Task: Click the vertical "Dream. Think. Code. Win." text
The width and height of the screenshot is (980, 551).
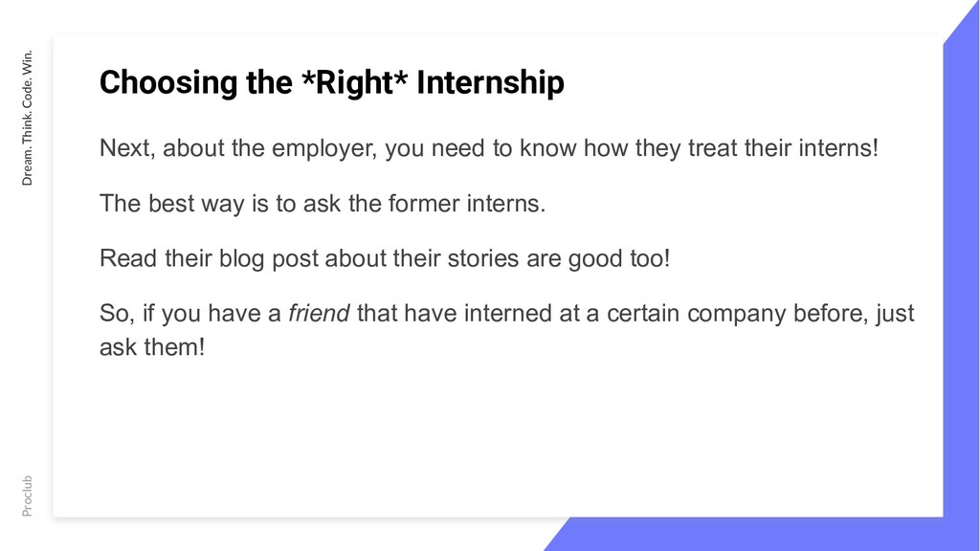Action: coord(27,118)
